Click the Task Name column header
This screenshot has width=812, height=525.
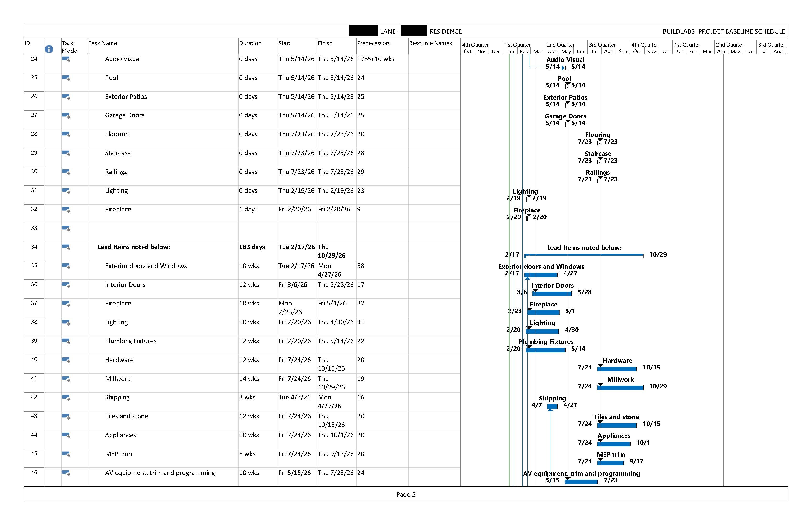103,43
